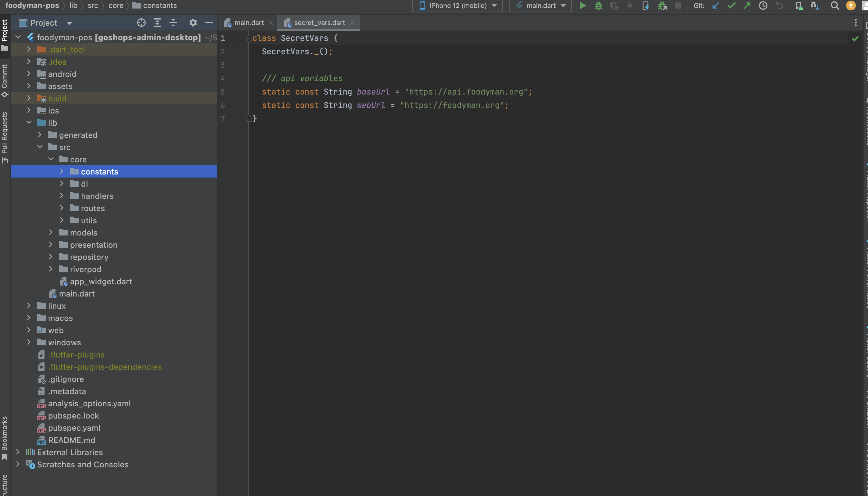Screen dimensions: 868x496
Task: Select opened file crosshair icon in Project panel
Action: tap(141, 23)
